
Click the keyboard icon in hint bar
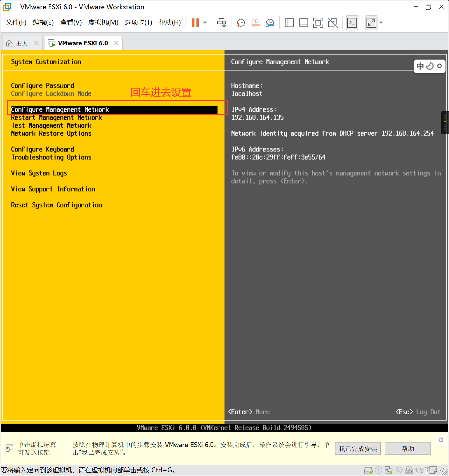[10, 448]
